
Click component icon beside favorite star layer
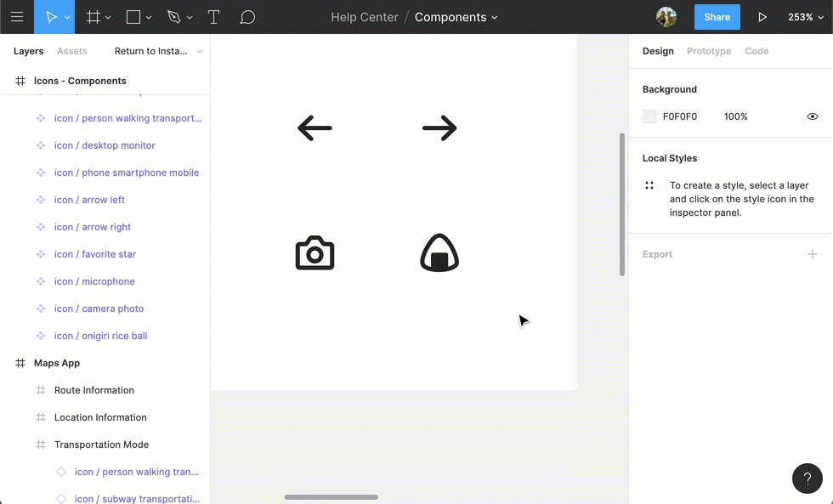(41, 254)
